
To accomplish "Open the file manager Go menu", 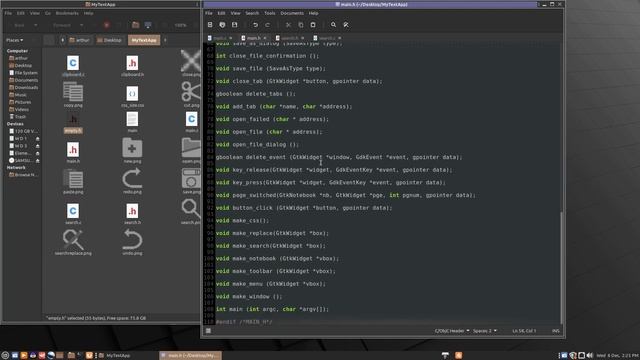I will 48,13.
